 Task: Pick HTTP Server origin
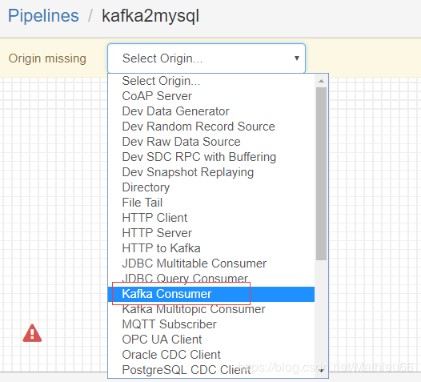pyautogui.click(x=211, y=233)
